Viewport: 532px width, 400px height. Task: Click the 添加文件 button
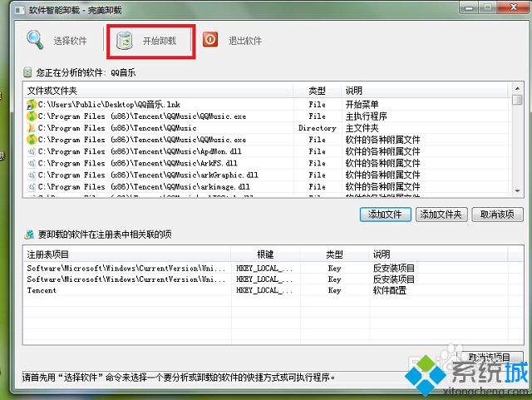386,215
